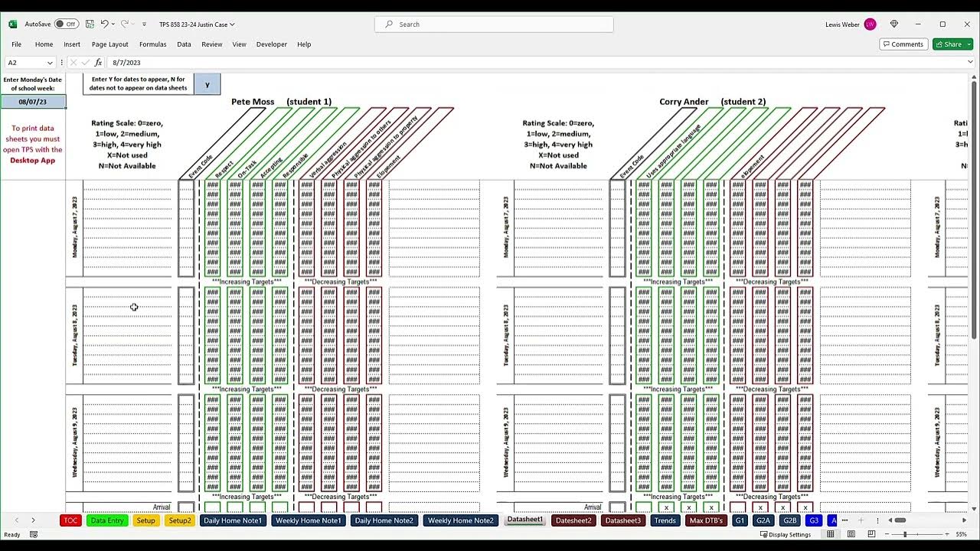The image size is (980, 551).
Task: Expand the Name Box dropdown arrow
Action: point(50,63)
